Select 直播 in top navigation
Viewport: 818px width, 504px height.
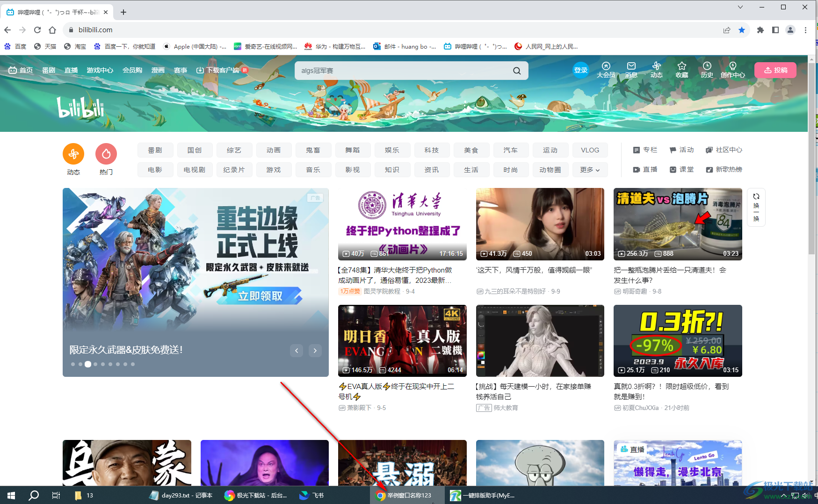click(x=71, y=70)
